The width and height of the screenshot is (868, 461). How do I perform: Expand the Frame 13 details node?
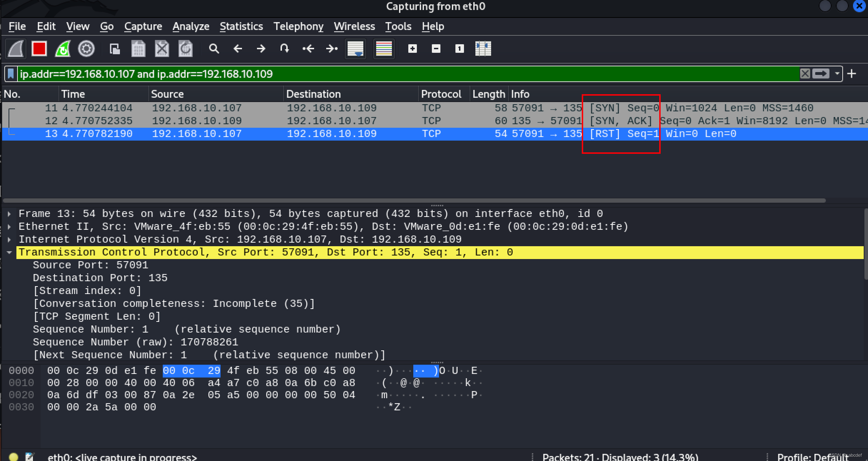coord(9,214)
